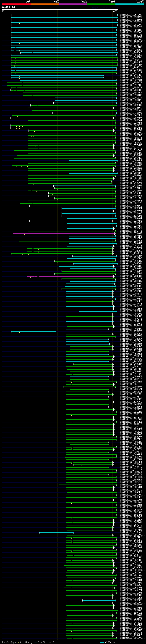Click the label UniRef100_P25857
The width and height of the screenshot is (146, 644).
pos(131,191)
